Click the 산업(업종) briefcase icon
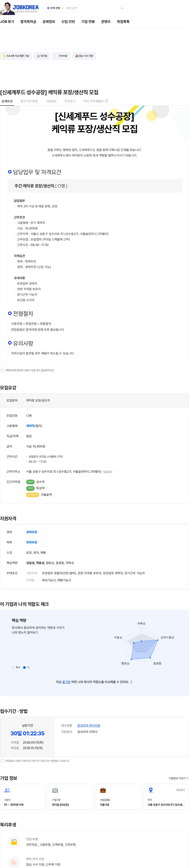 (x=103, y=790)
